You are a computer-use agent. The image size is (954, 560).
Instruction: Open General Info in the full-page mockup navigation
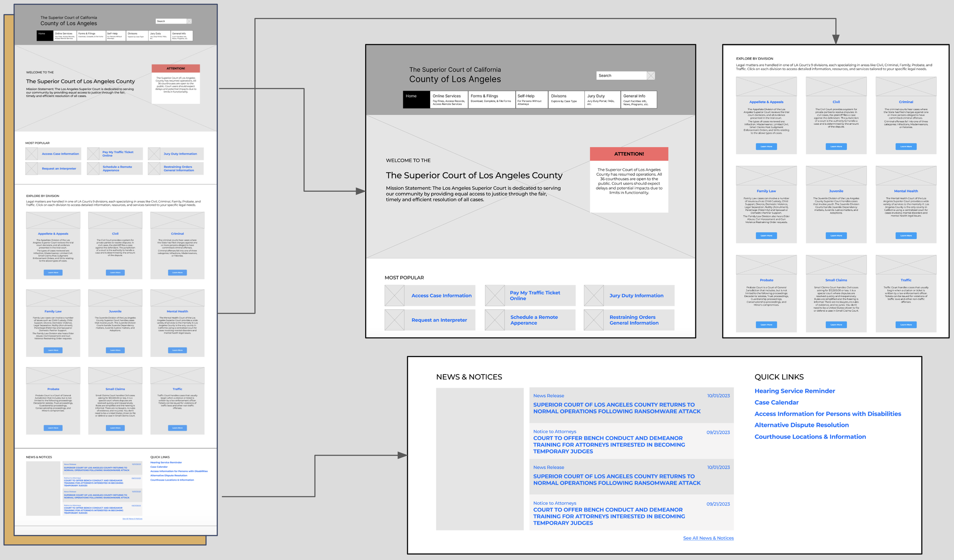(x=182, y=35)
